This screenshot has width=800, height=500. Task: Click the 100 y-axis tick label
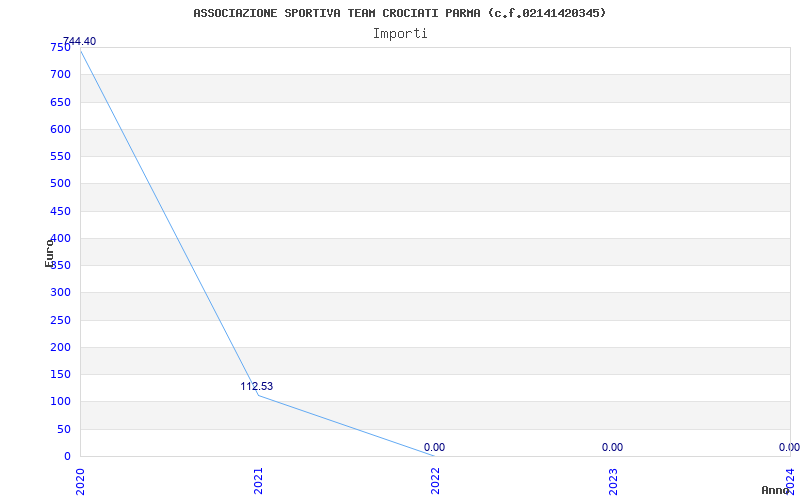60,402
